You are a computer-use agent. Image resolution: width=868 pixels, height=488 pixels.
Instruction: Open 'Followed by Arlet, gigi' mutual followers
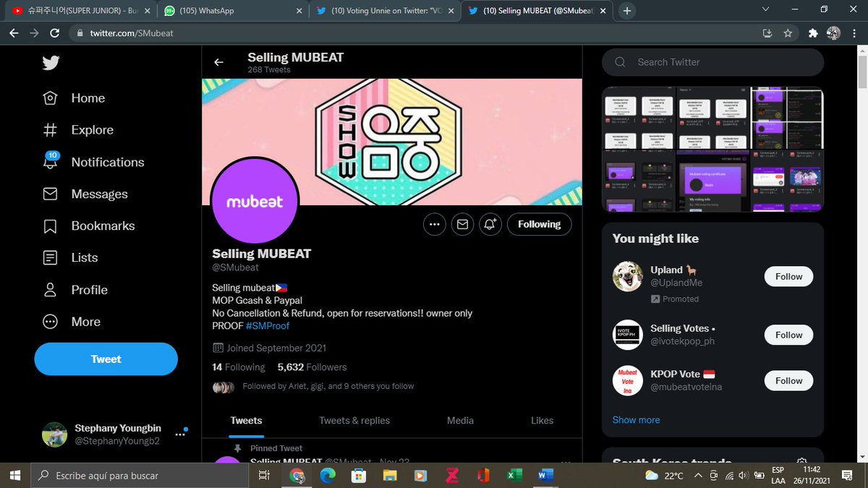click(328, 387)
